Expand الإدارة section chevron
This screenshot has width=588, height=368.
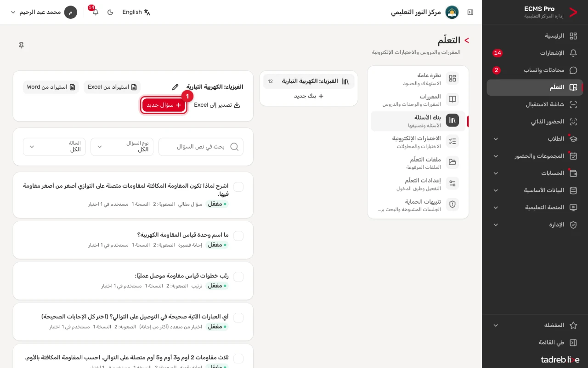pos(496,225)
